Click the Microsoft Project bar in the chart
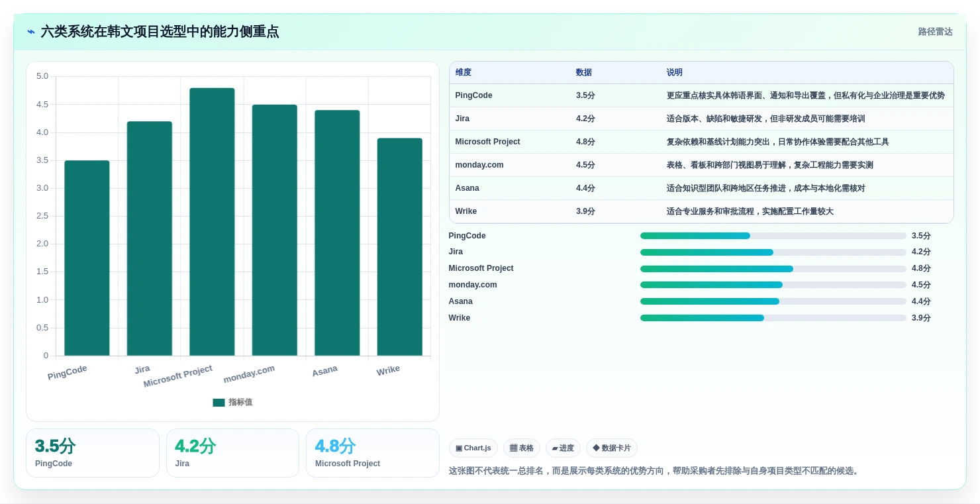980x504 pixels. [212, 222]
